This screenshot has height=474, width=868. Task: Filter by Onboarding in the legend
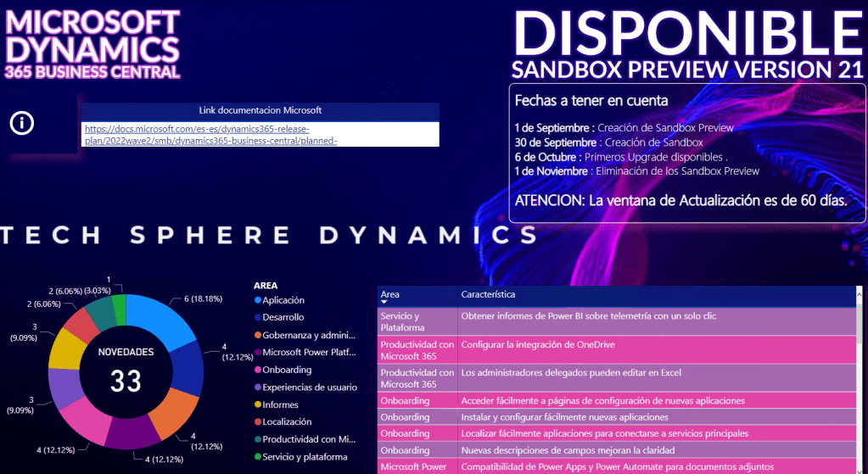tap(287, 370)
